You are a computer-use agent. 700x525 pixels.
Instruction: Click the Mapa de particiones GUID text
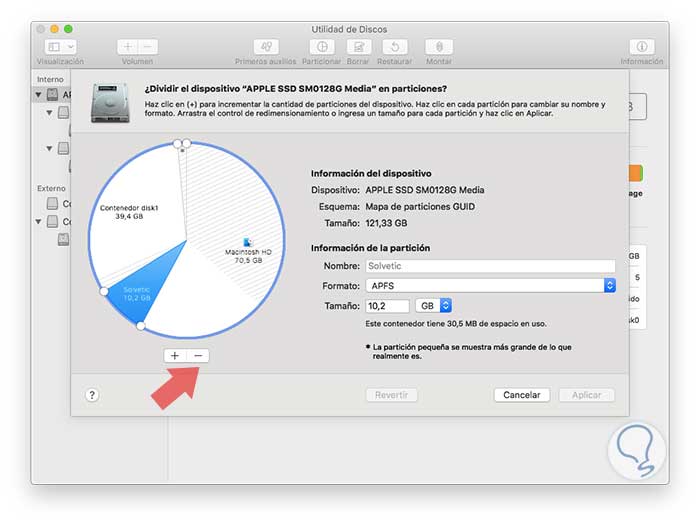[x=420, y=207]
